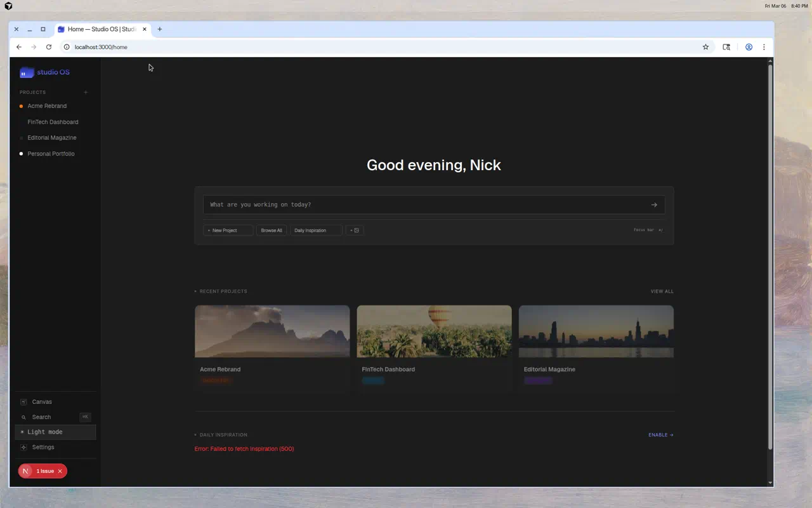The height and width of the screenshot is (508, 812).
Task: Click the Next.js issue badge icon
Action: tap(25, 471)
